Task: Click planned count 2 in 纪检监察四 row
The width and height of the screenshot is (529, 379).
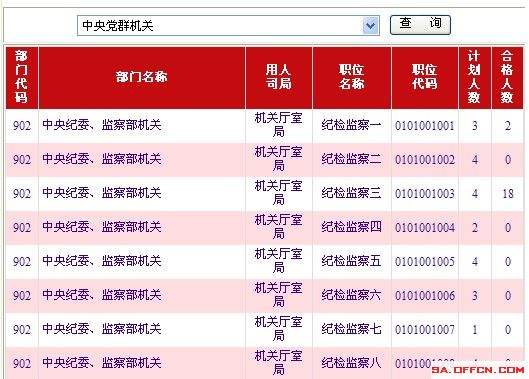Action: point(475,227)
